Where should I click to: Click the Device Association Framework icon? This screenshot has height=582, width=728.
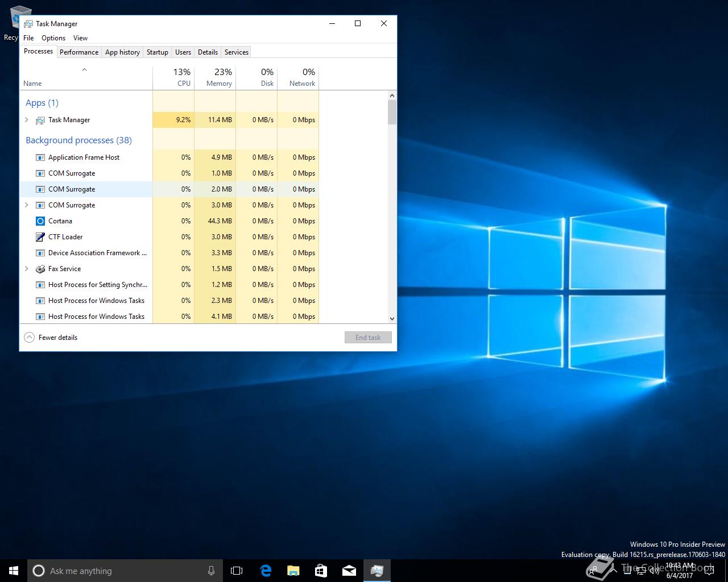click(40, 253)
